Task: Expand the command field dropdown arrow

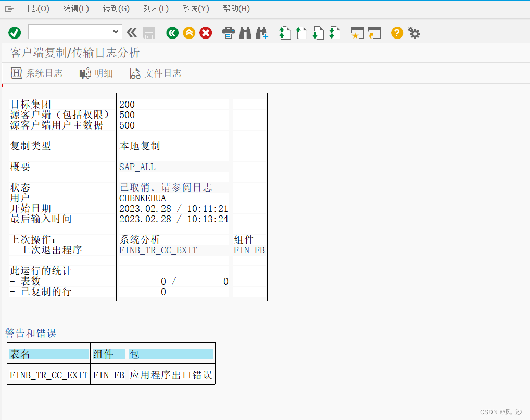Action: click(x=116, y=32)
